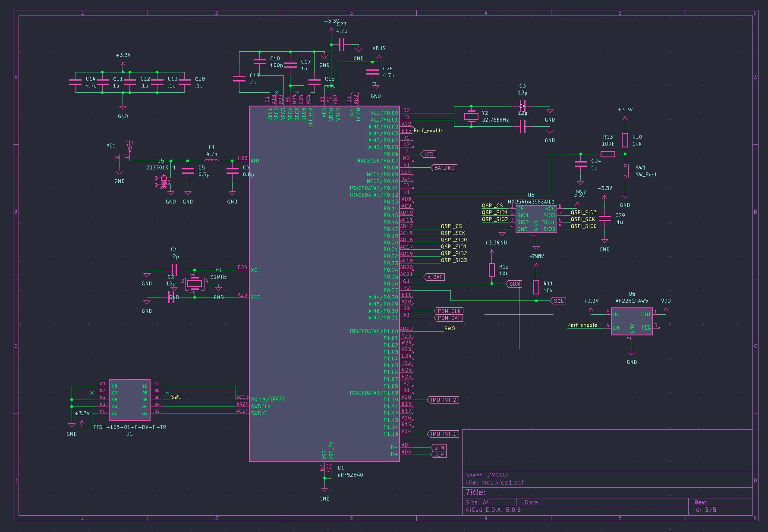Click the 'Id: 3/5' sheet number
This screenshot has width=768, height=532.
[x=705, y=510]
